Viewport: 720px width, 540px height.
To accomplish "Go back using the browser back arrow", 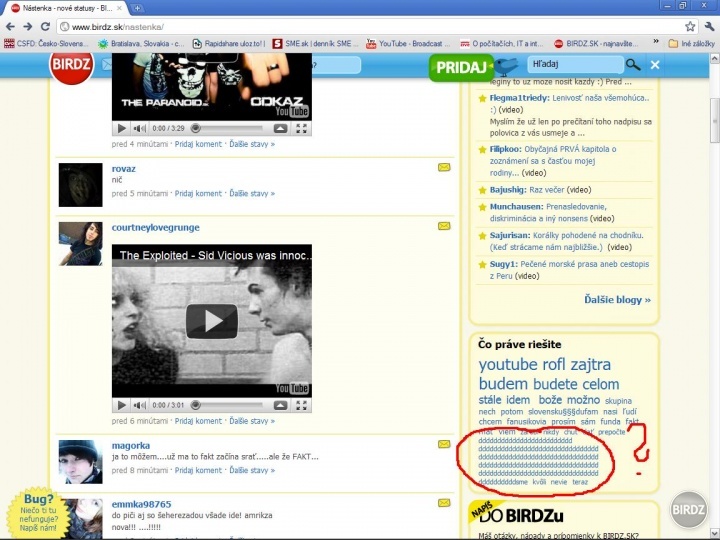I will pos(10,27).
